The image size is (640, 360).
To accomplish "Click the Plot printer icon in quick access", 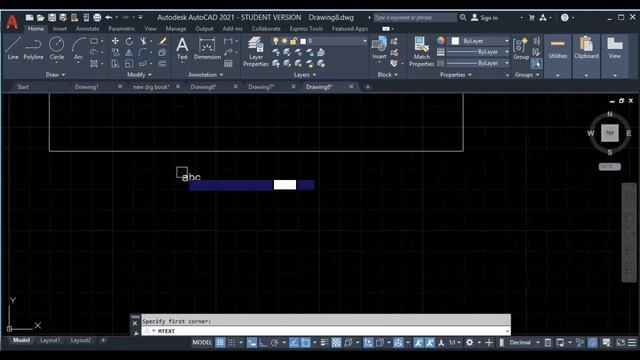I will (x=97, y=18).
